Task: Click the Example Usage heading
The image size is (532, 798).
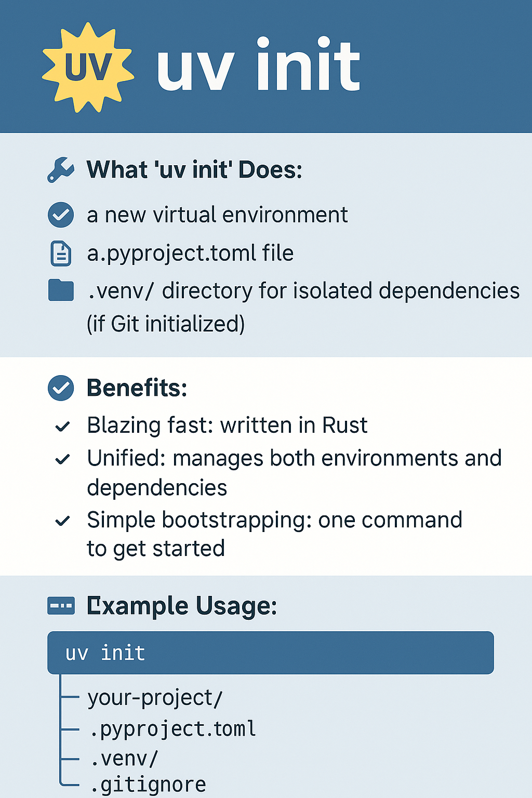Action: [x=182, y=606]
